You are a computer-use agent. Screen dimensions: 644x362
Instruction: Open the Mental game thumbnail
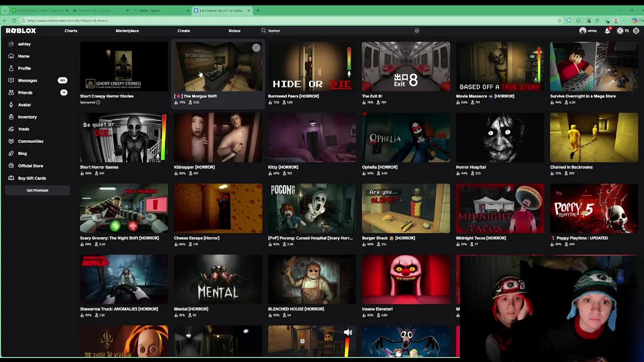[x=218, y=279]
